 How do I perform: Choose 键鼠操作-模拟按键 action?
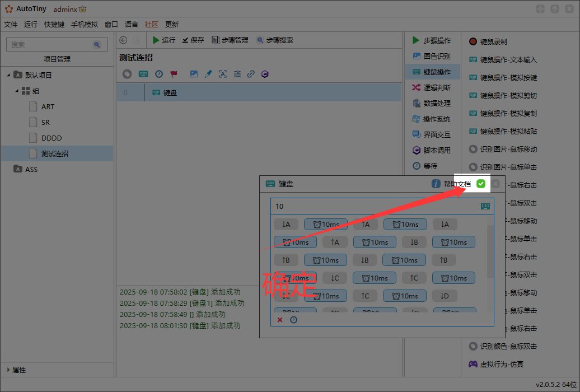click(503, 77)
